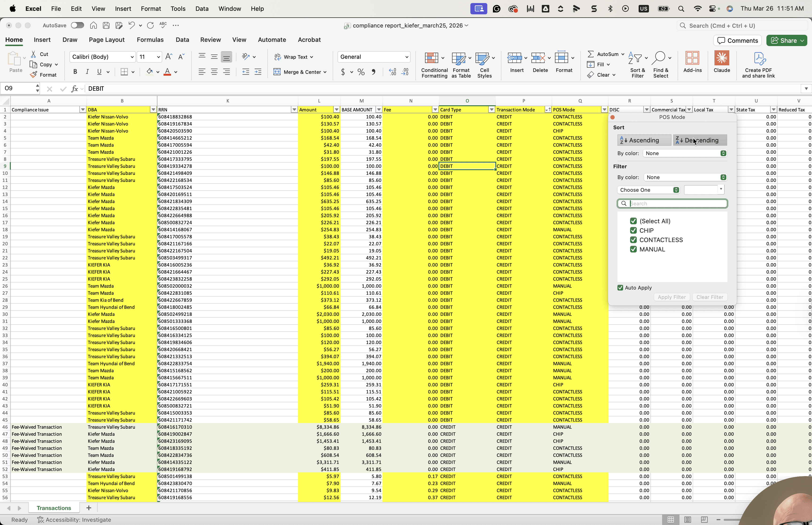The height and width of the screenshot is (525, 812).
Task: Sort POS Mode Descending
Action: [x=700, y=140]
